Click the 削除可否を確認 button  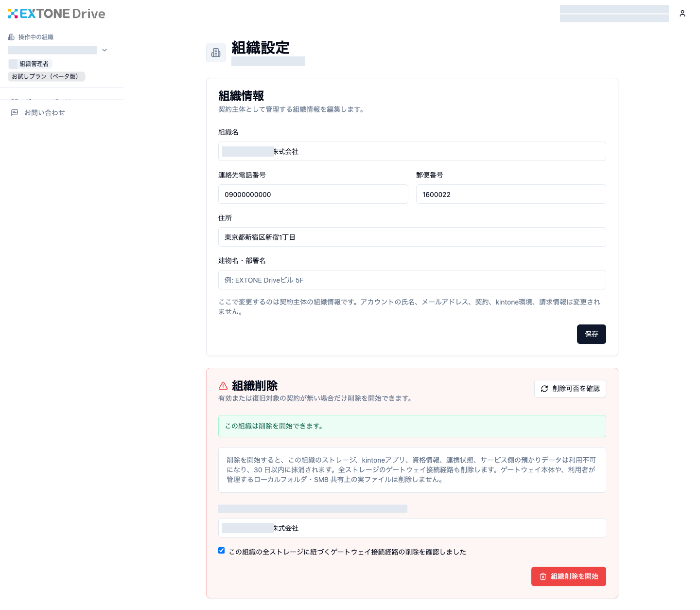[x=570, y=389]
